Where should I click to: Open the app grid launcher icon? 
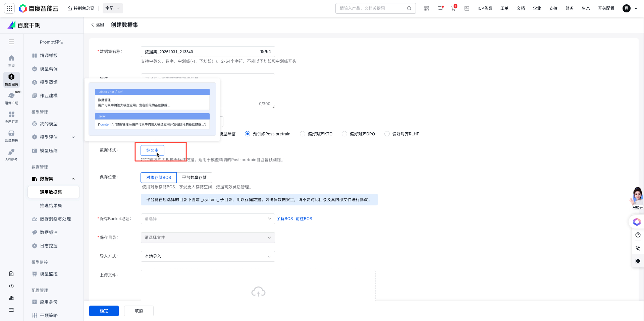pyautogui.click(x=9, y=8)
